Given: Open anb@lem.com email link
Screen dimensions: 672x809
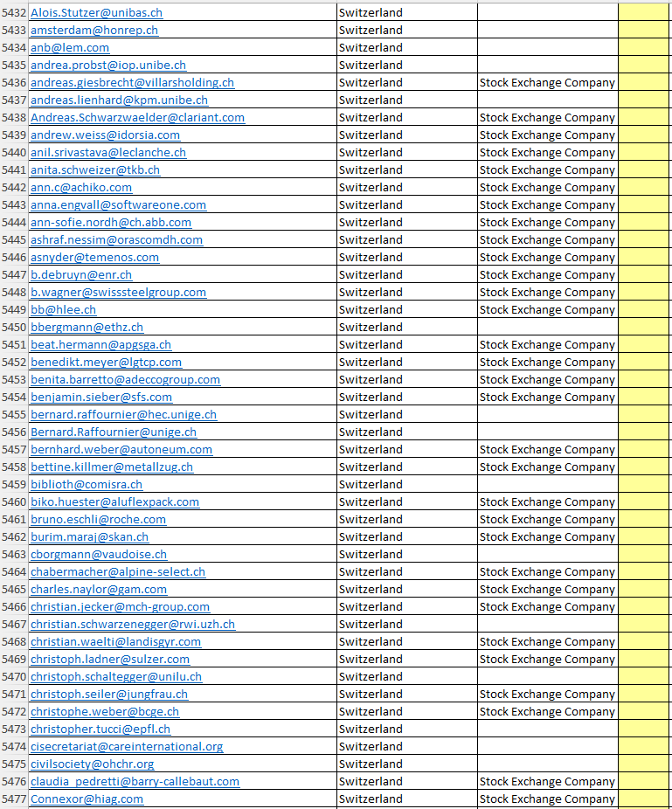Looking at the screenshot, I should pos(70,47).
